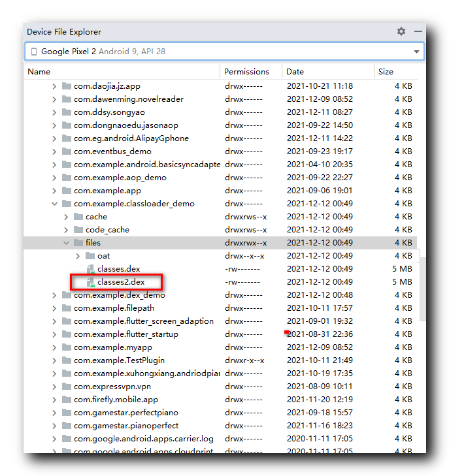449x476 pixels.
Task: Expand the cache folder
Action: click(66, 217)
